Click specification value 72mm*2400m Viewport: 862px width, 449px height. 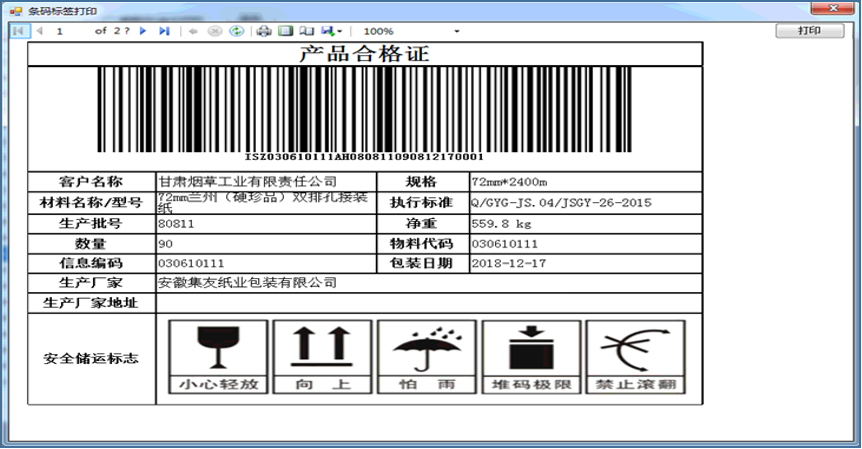509,182
